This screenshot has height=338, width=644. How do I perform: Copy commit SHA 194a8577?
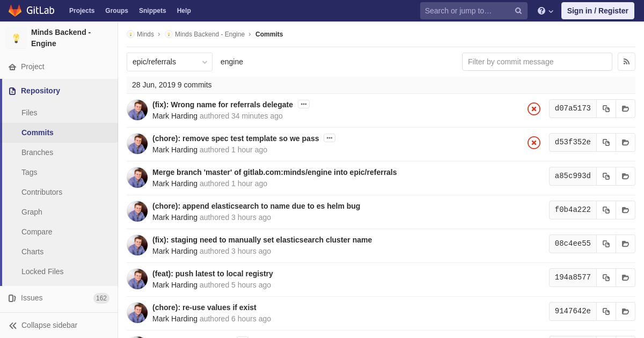(x=606, y=277)
